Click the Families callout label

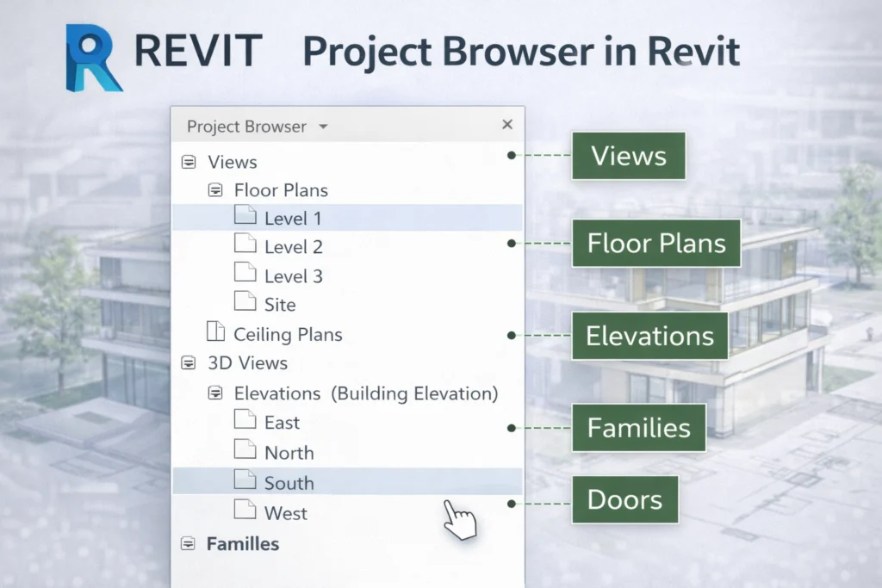(638, 428)
